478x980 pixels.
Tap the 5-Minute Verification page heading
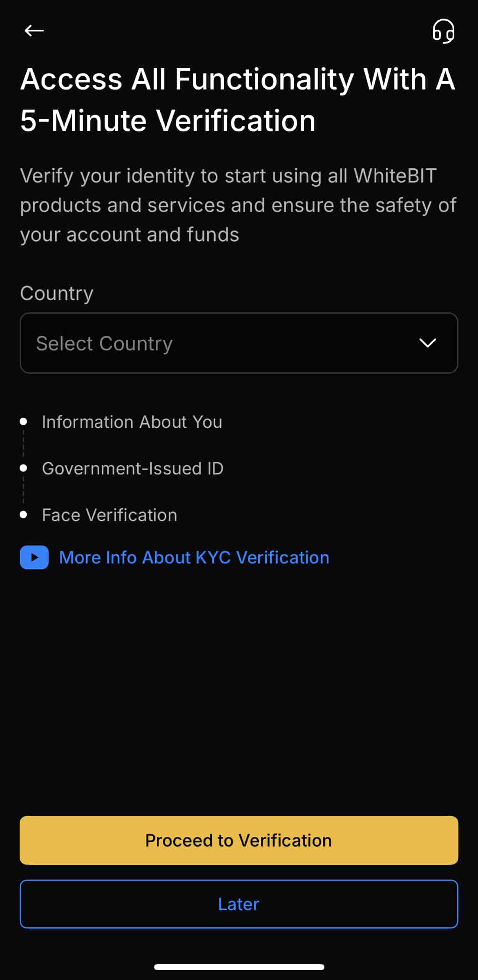click(x=237, y=100)
